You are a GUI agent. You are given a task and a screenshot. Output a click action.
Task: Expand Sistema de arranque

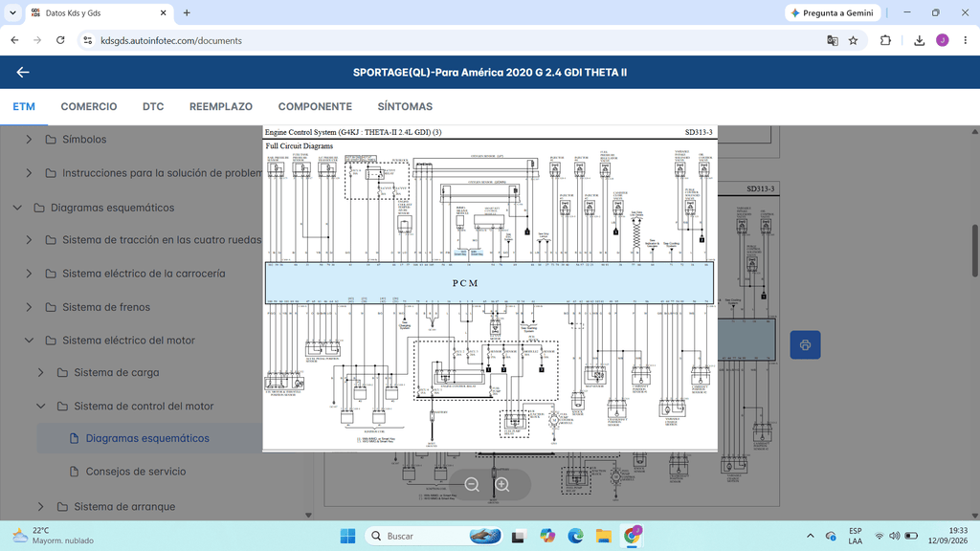pos(40,507)
